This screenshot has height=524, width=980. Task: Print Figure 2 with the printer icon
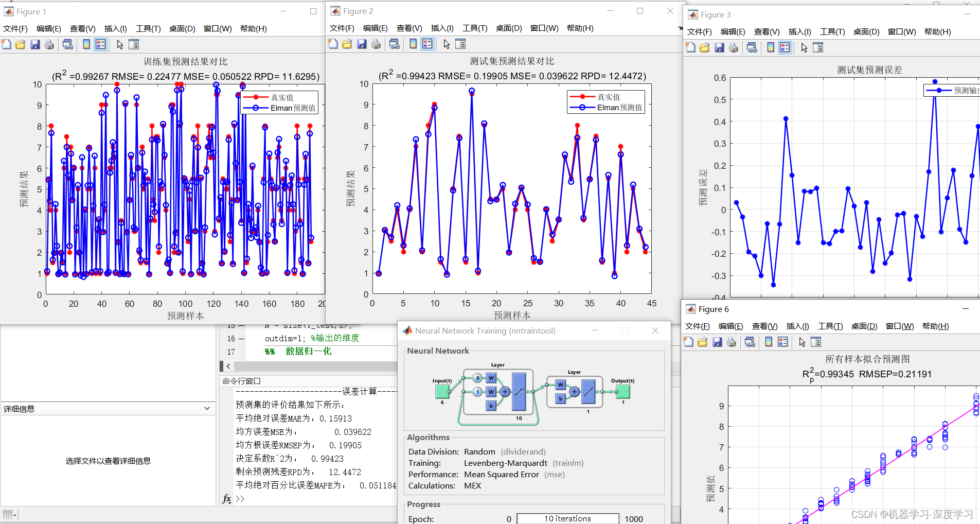pos(376,44)
